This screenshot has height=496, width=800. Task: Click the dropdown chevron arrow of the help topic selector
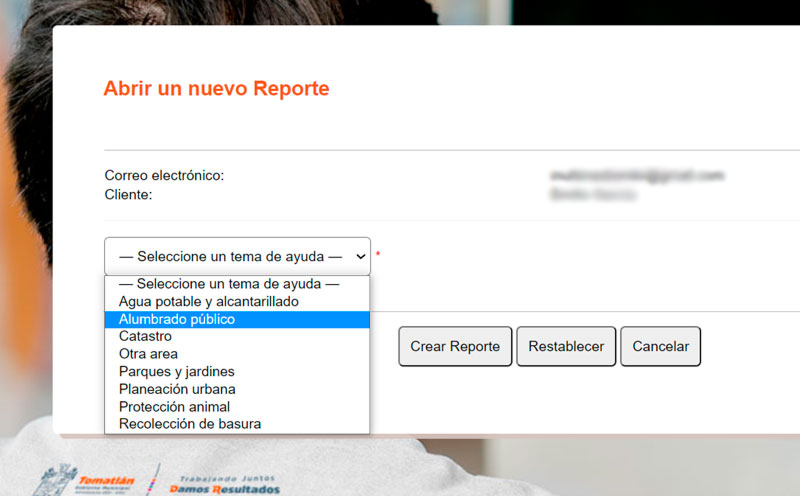pyautogui.click(x=360, y=256)
